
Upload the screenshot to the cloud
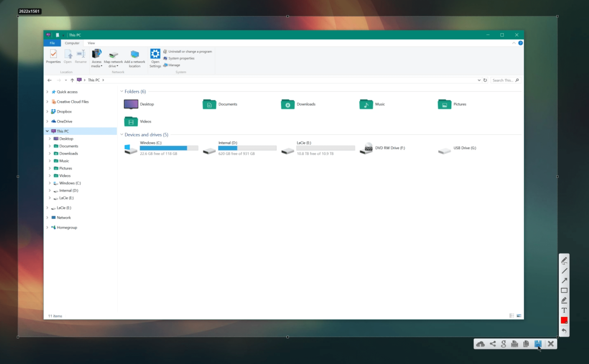pyautogui.click(x=480, y=344)
